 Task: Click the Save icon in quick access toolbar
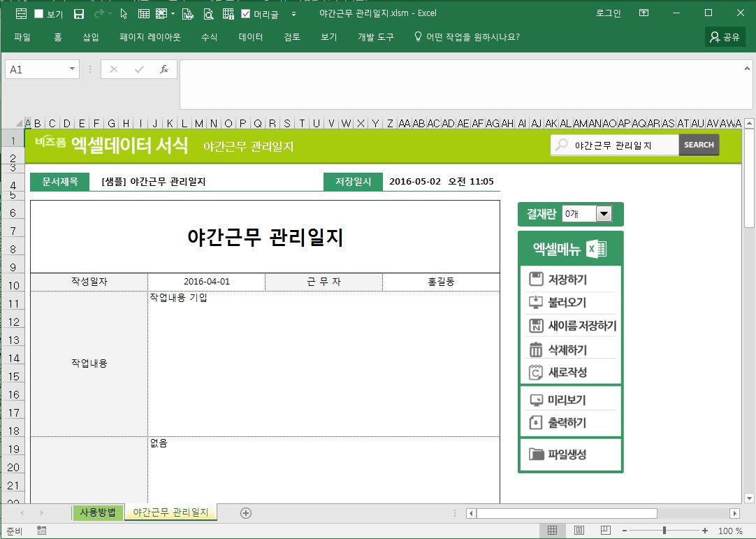click(x=79, y=14)
